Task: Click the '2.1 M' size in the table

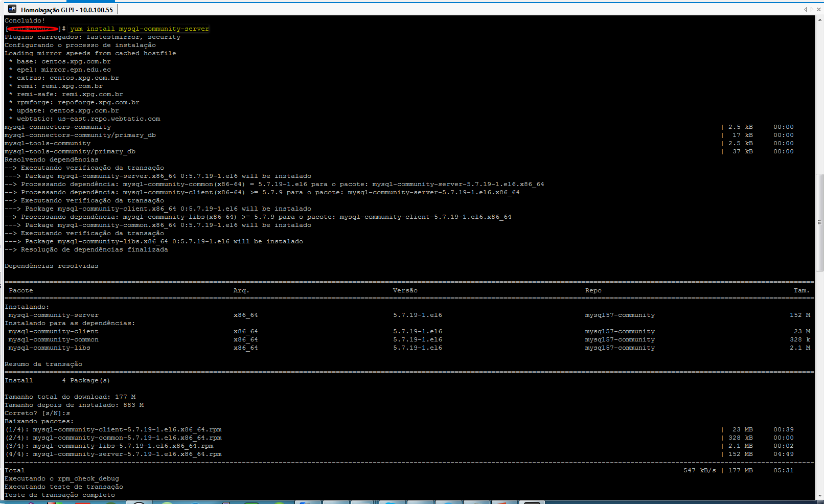Action: pos(800,348)
